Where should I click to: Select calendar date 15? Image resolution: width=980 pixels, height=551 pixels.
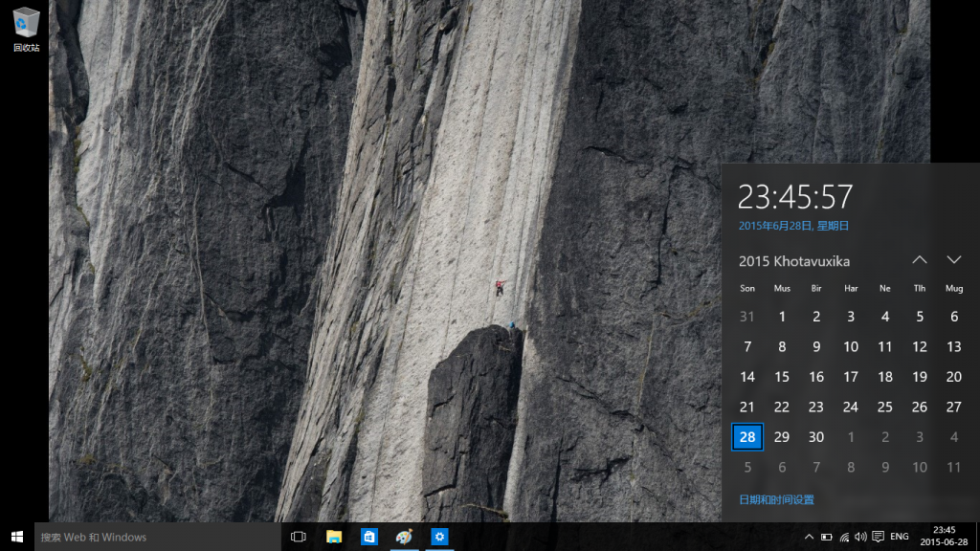click(x=782, y=377)
